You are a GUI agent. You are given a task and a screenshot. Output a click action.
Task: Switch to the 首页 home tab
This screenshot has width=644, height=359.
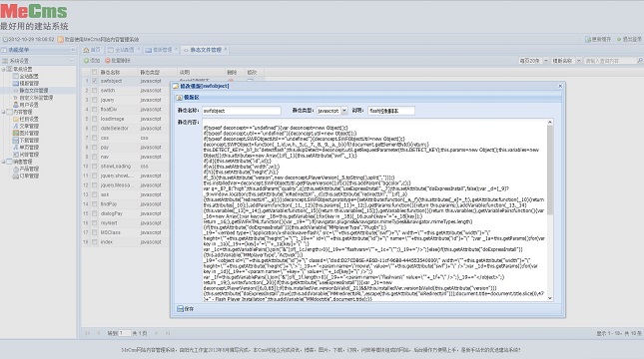pyautogui.click(x=92, y=50)
